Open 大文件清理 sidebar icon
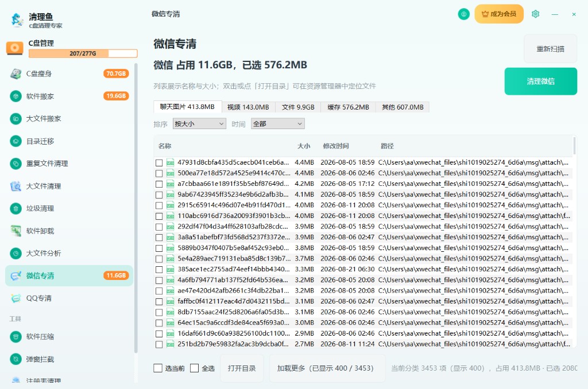The height and width of the screenshot is (389, 588). pos(16,186)
